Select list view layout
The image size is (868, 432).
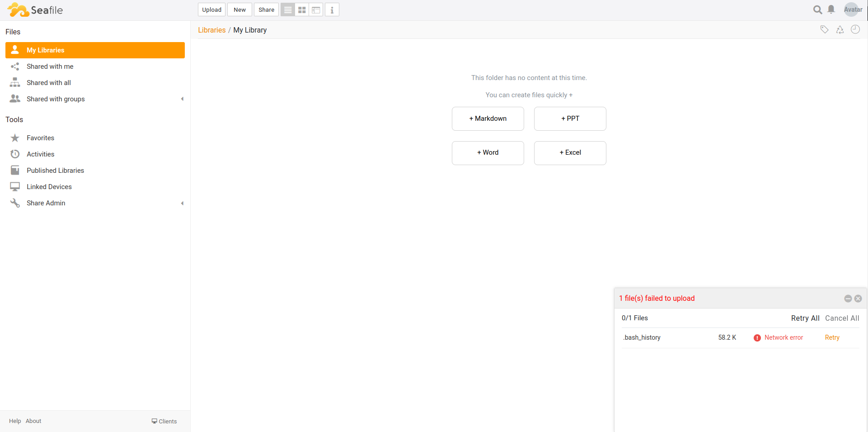click(x=288, y=9)
